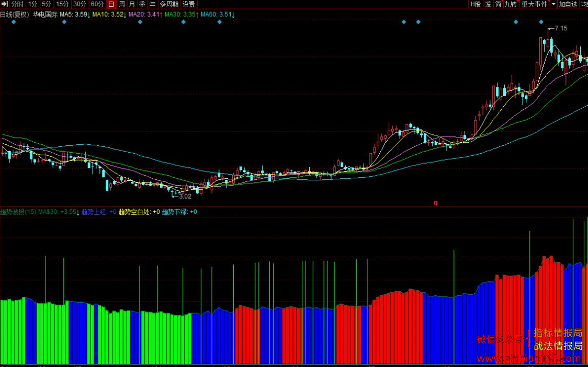Click the stock name 华电国际

click(x=45, y=15)
